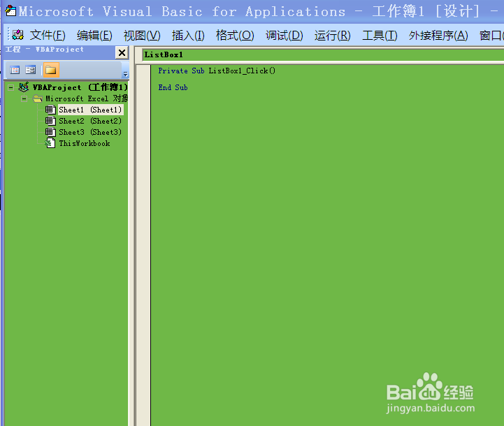Image resolution: width=504 pixels, height=426 pixels.
Task: Click the Sheet1 worksheet icon
Action: pyautogui.click(x=50, y=110)
